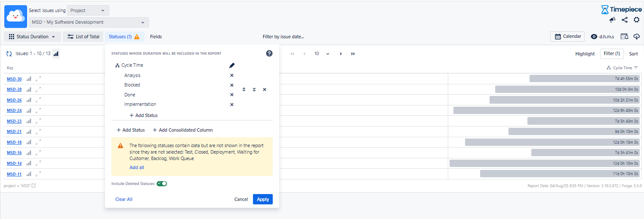644x219 pixels.
Task: Toggle d.h.m.s time format view
Action: click(x=602, y=37)
